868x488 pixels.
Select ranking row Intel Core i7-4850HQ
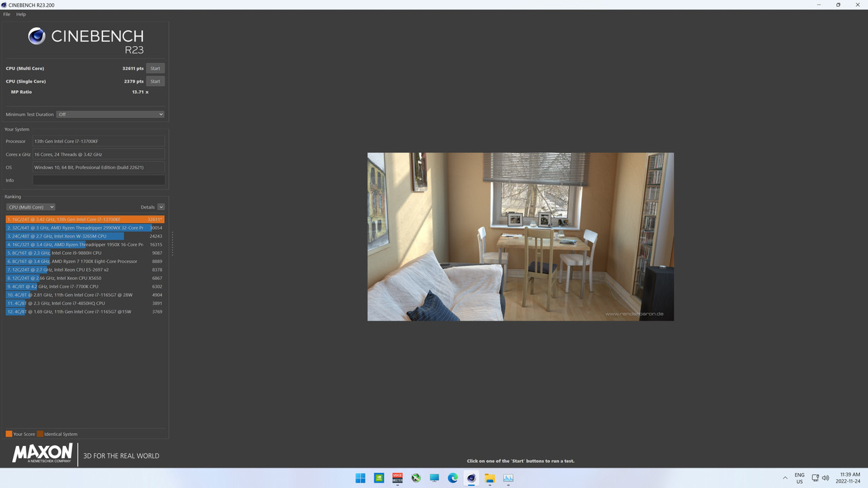click(x=85, y=303)
